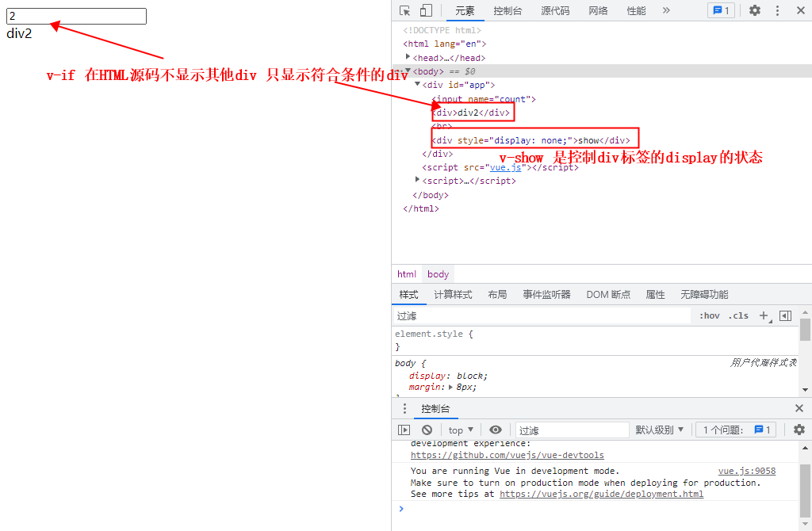This screenshot has height=531, width=812.
Task: Collapse the body element node
Action: coord(408,71)
